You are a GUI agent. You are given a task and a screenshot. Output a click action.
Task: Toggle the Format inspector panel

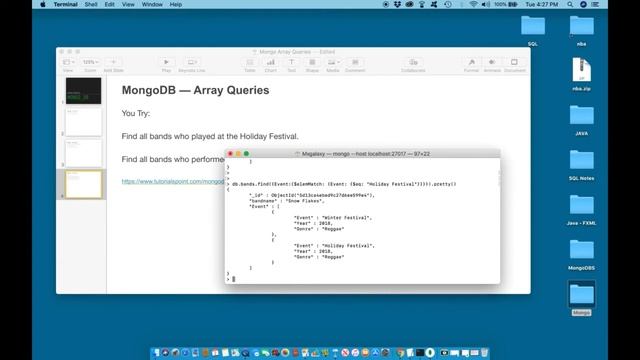pyautogui.click(x=471, y=62)
